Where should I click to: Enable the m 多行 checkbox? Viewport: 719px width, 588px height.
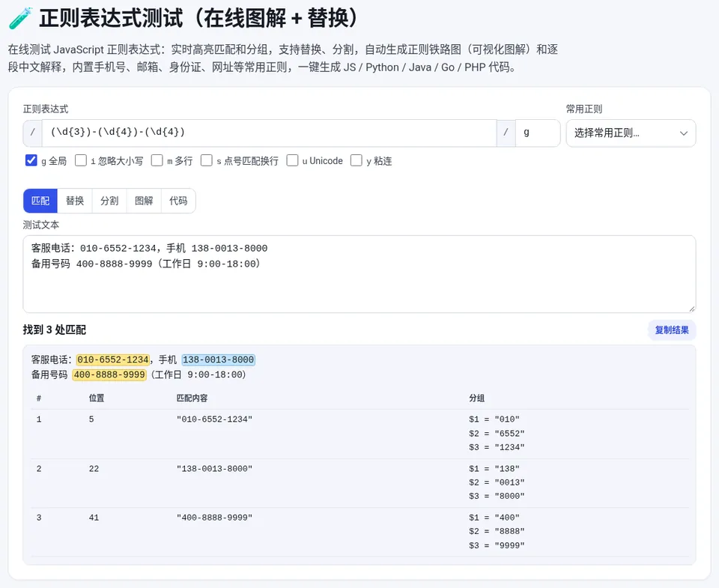pos(157,160)
